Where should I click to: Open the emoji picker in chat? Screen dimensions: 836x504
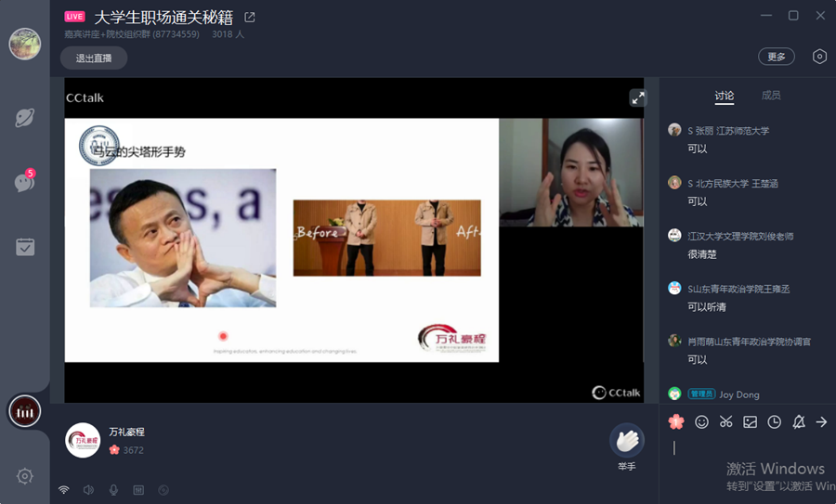701,421
